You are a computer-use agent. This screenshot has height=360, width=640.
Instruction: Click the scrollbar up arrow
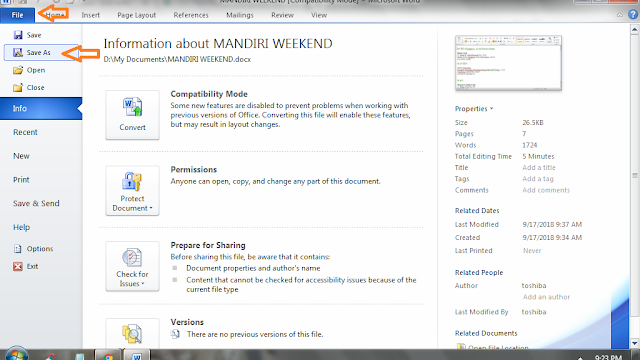click(634, 29)
